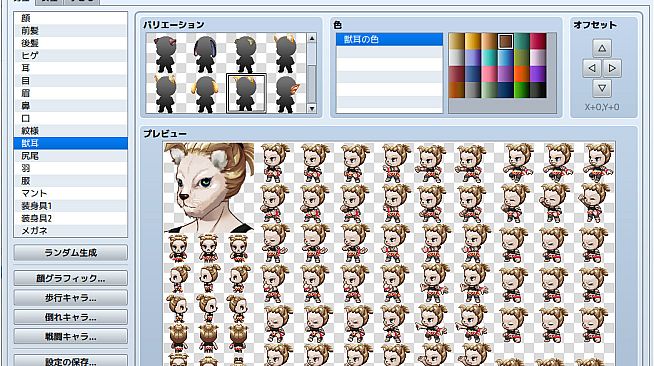
Task: Move the part up with the offset arrow
Action: pyautogui.click(x=602, y=48)
